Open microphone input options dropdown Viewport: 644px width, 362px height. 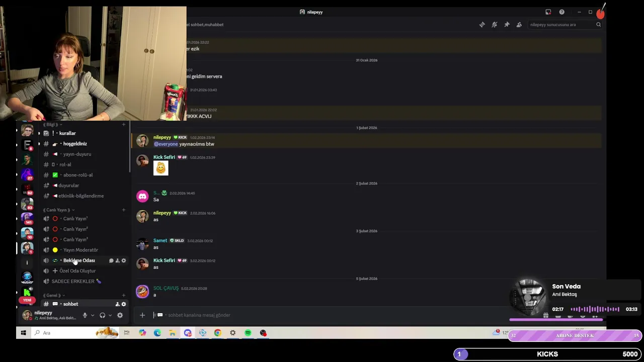point(92,316)
